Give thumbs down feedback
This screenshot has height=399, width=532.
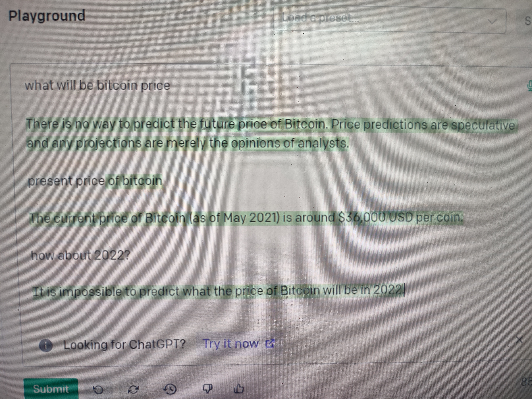coord(208,388)
